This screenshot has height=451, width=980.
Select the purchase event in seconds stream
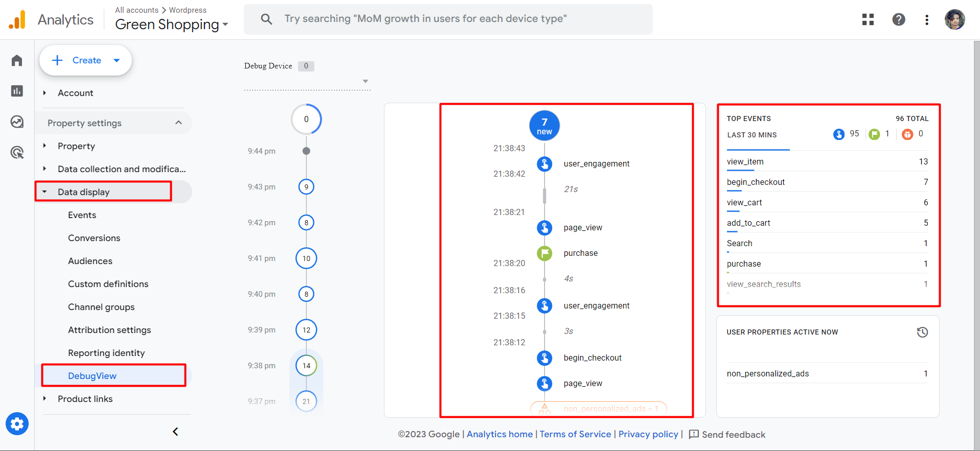pyautogui.click(x=580, y=253)
